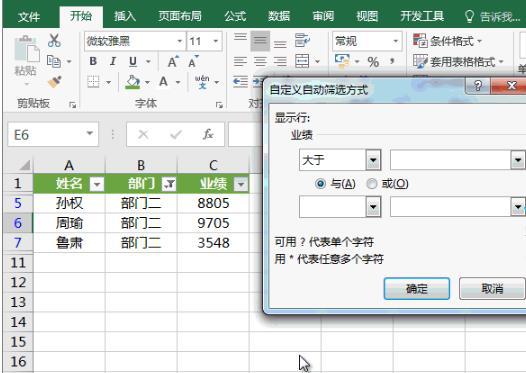Decrease indent
The image size is (526, 373).
coord(240,82)
